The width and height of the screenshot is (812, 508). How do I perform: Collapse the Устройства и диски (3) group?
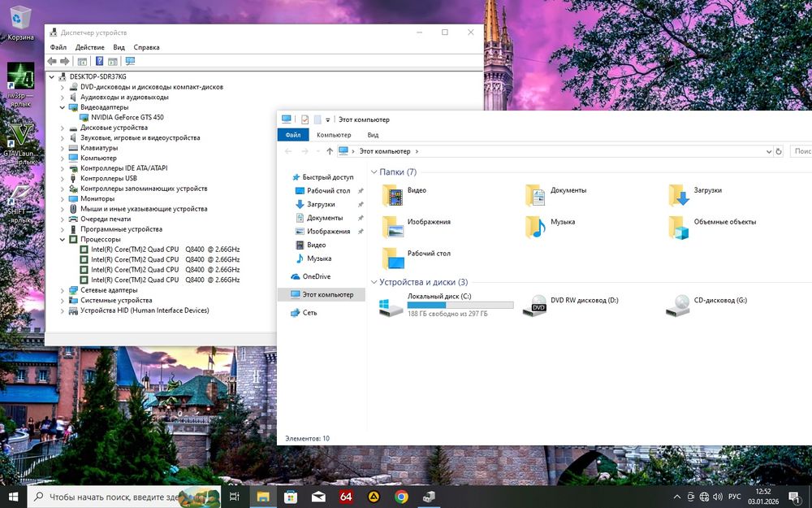(x=374, y=283)
